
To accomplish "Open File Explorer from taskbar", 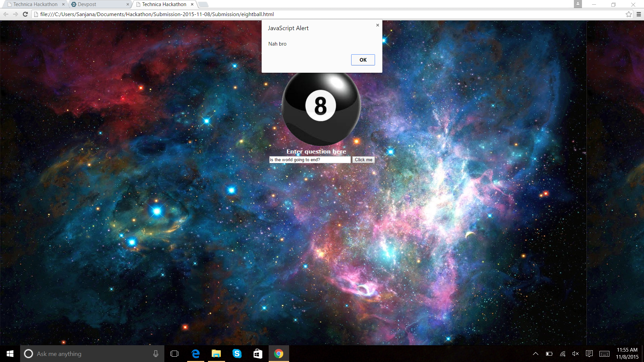I will coord(216,354).
